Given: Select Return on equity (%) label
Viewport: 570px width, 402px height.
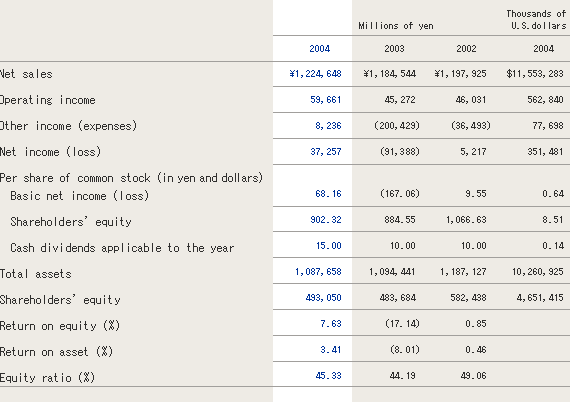Looking at the screenshot, I should [60, 326].
